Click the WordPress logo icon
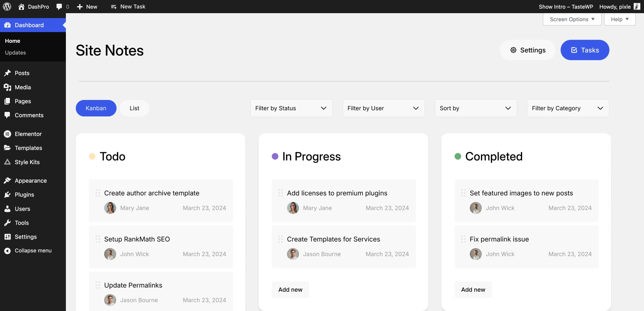 (7, 7)
